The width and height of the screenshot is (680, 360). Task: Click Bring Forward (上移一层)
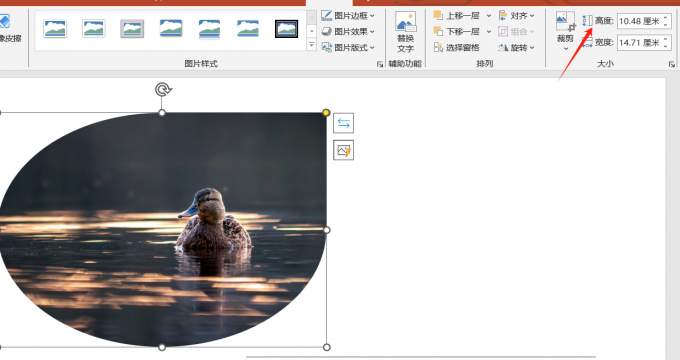point(457,16)
